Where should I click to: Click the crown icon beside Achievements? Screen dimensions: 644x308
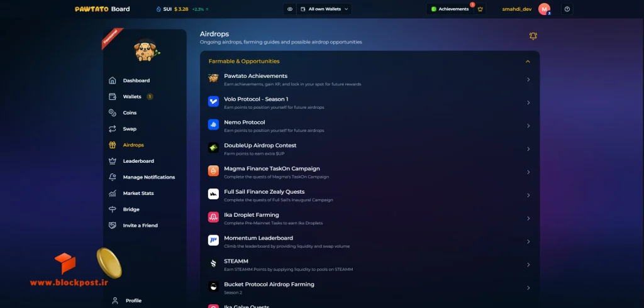click(x=480, y=9)
